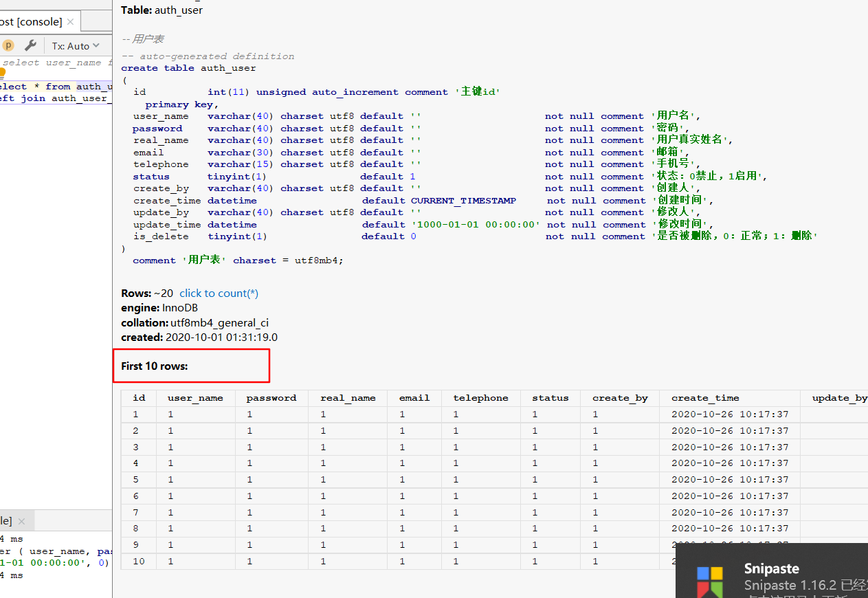
Task: Click the '1000-01-01 00:00:00' default value
Action: click(x=476, y=225)
